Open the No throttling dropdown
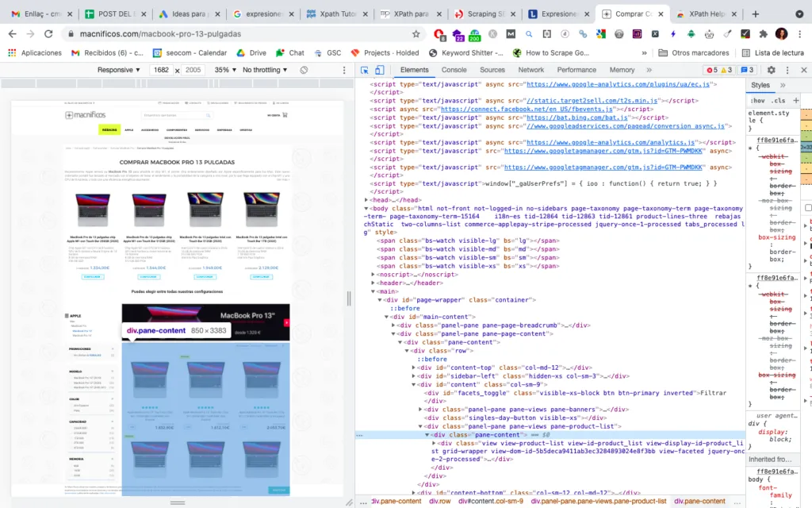 (265, 70)
